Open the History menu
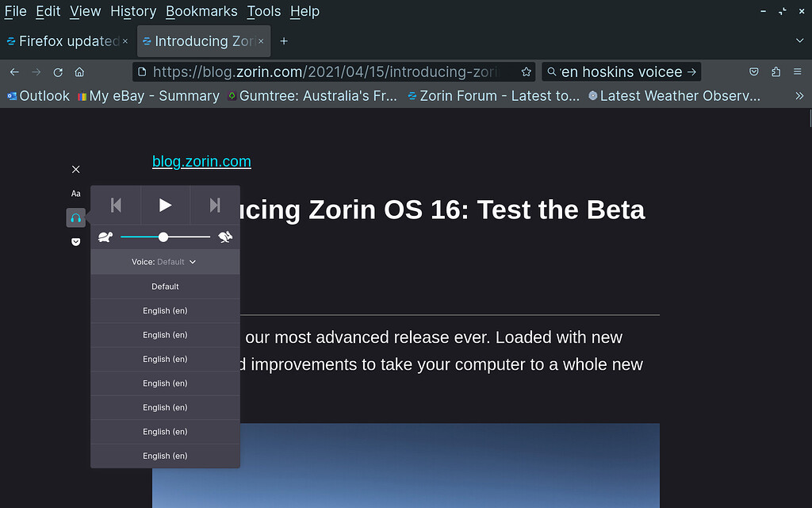 point(133,11)
